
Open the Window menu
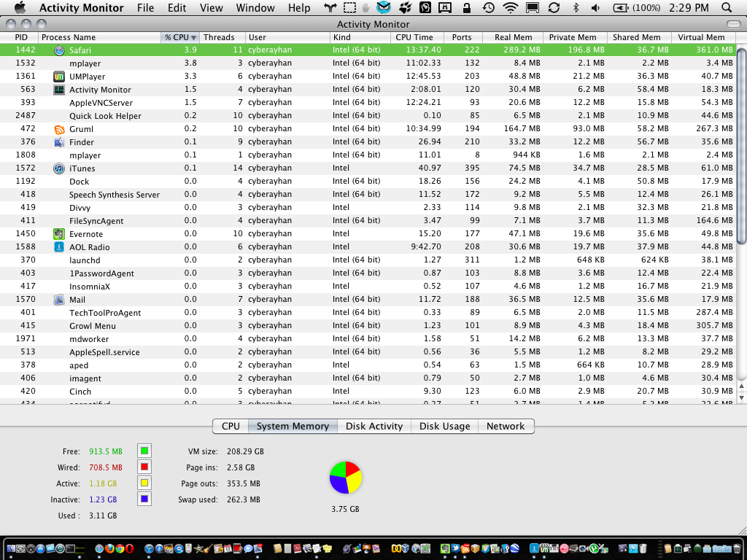pyautogui.click(x=255, y=7)
